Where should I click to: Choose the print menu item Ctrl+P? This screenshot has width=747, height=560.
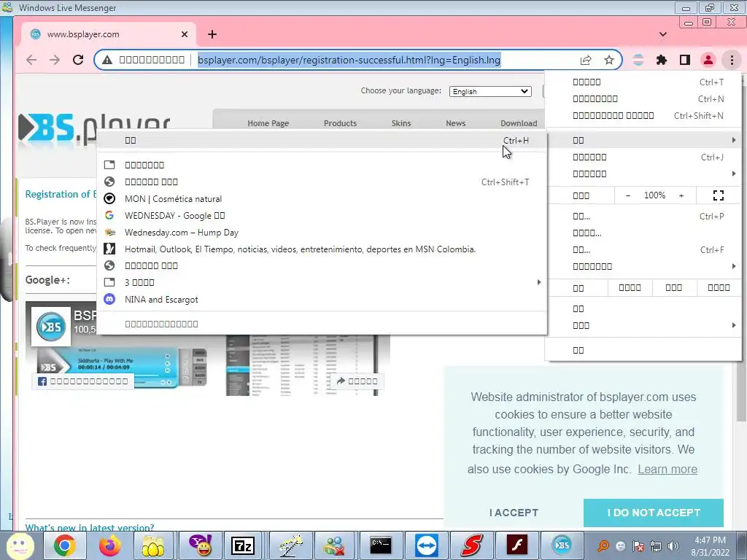point(643,216)
